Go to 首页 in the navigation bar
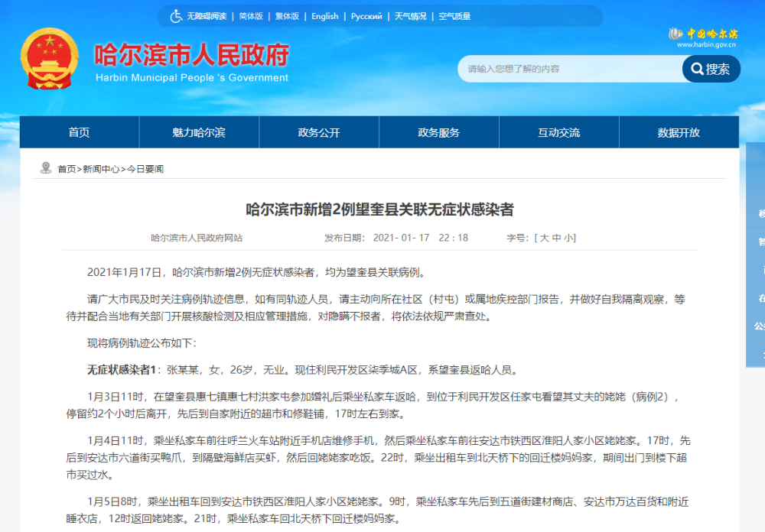Viewport: 765px width, 532px height. [x=79, y=132]
